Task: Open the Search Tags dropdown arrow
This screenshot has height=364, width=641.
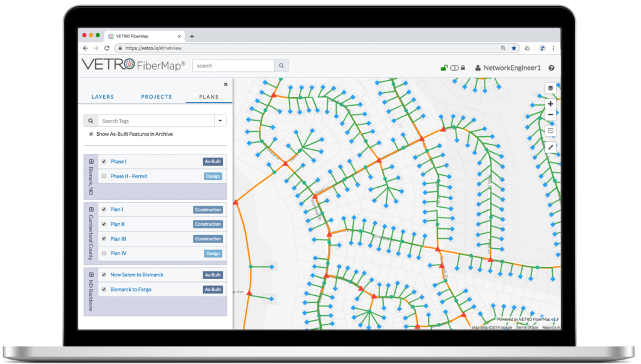Action: pos(220,121)
